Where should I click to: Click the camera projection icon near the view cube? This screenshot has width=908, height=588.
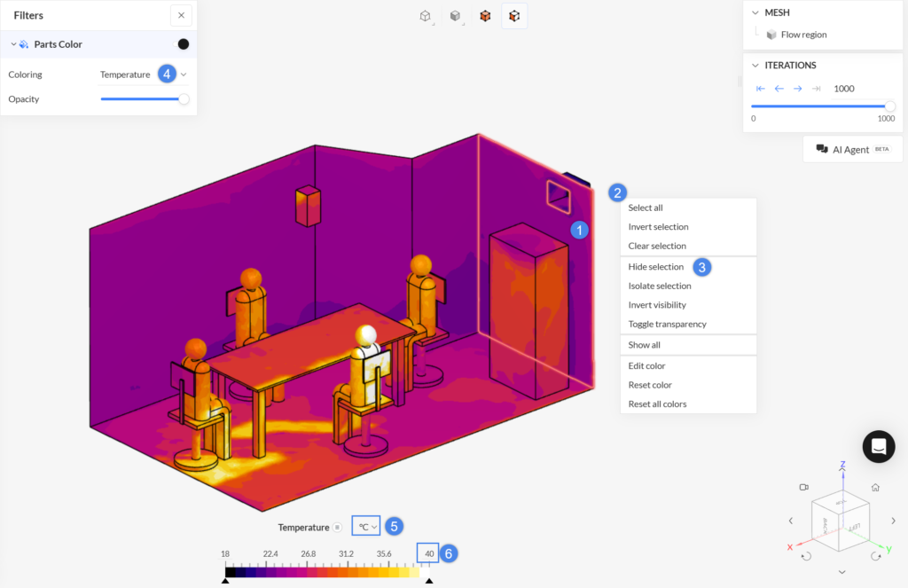803,487
